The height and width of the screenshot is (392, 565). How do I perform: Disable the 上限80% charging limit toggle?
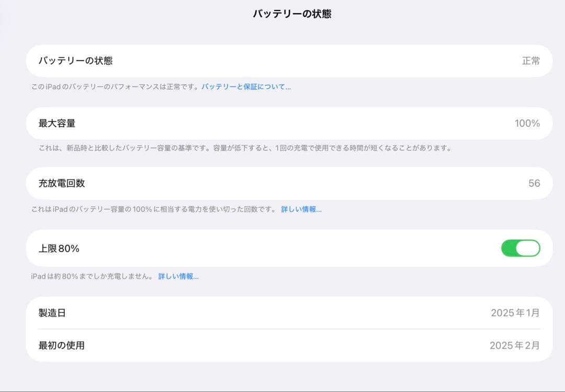click(522, 248)
